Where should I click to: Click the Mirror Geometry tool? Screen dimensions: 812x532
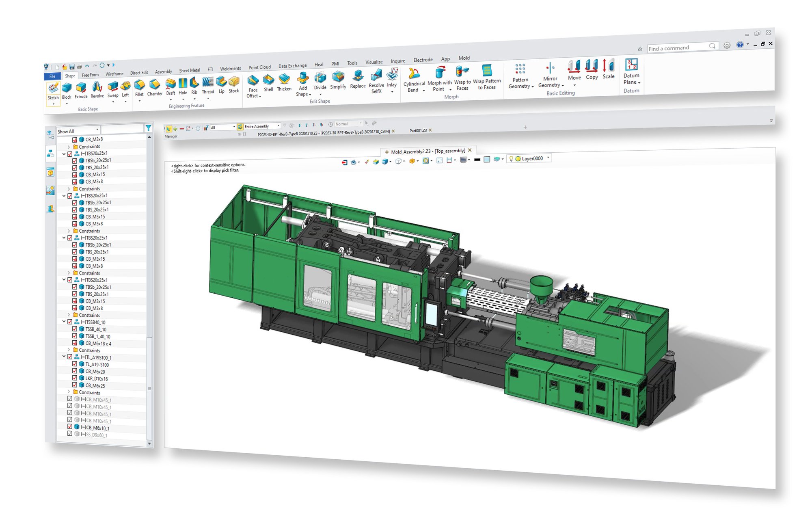(x=551, y=75)
